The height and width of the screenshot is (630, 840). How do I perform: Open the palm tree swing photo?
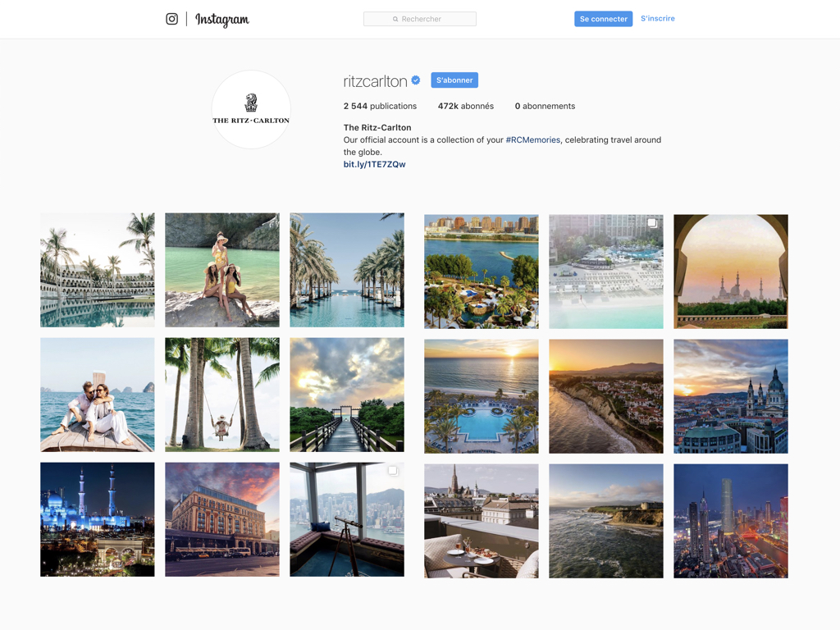222,395
